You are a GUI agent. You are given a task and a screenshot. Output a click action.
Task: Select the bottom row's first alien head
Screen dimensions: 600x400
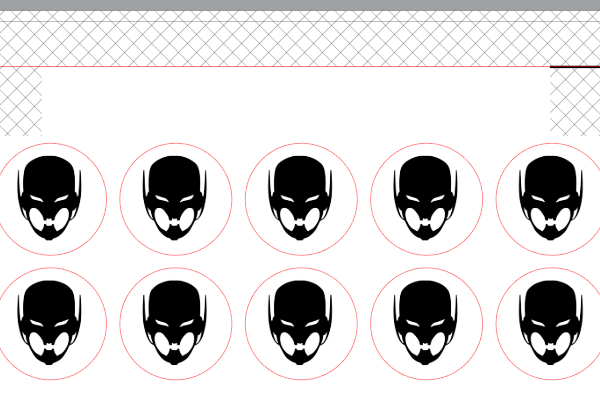[x=49, y=323]
